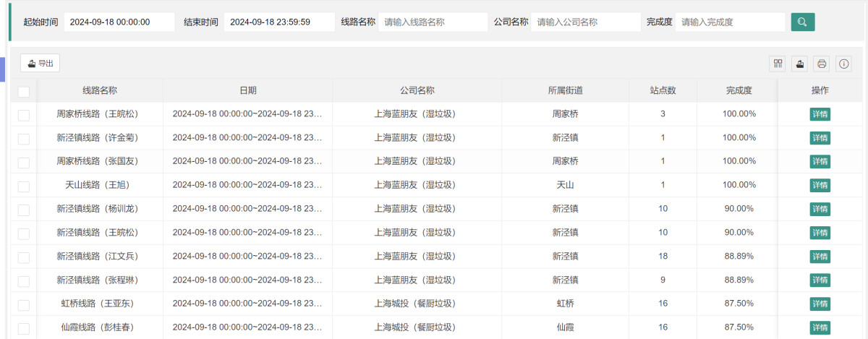The image size is (868, 339).
Task: Check the 新泾镇线路（许金菊） row checkbox
Action: point(24,139)
